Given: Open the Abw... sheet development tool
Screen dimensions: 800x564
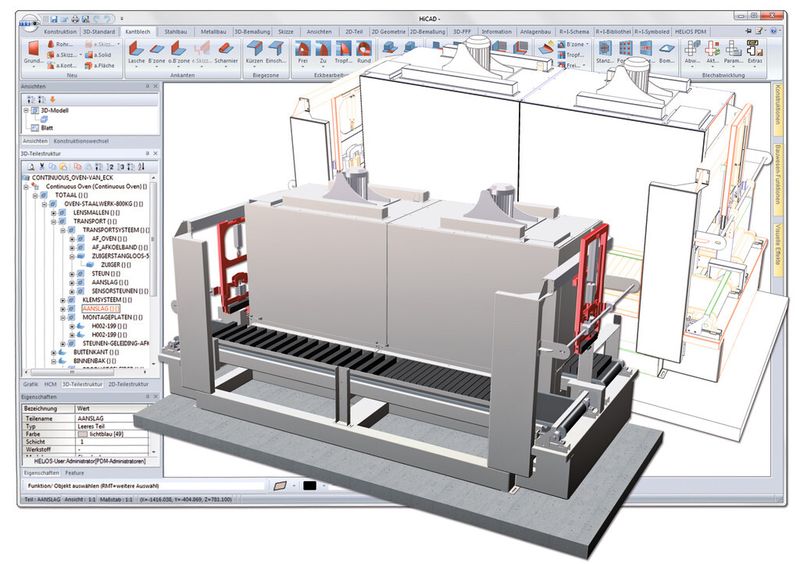Looking at the screenshot, I should (692, 53).
